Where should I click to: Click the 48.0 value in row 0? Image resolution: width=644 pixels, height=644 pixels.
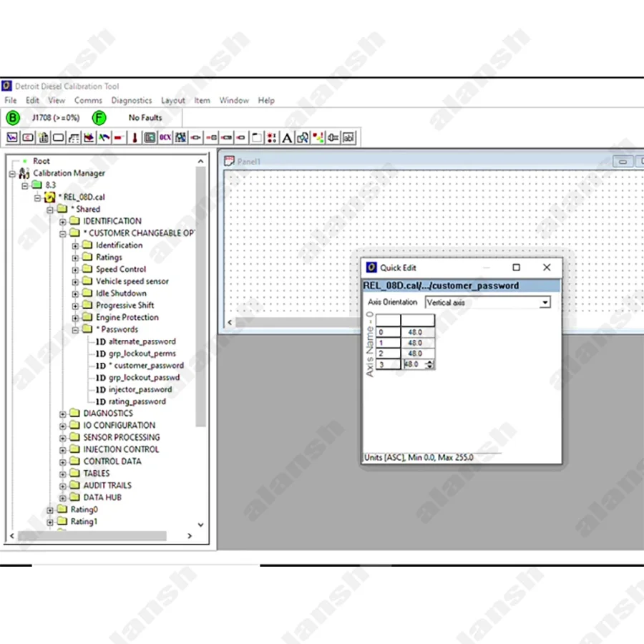pos(417,332)
